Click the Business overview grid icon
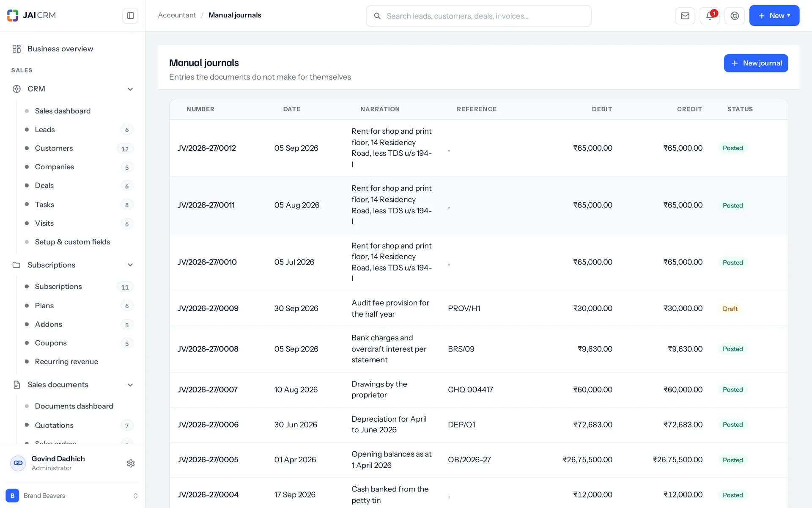 pyautogui.click(x=16, y=49)
